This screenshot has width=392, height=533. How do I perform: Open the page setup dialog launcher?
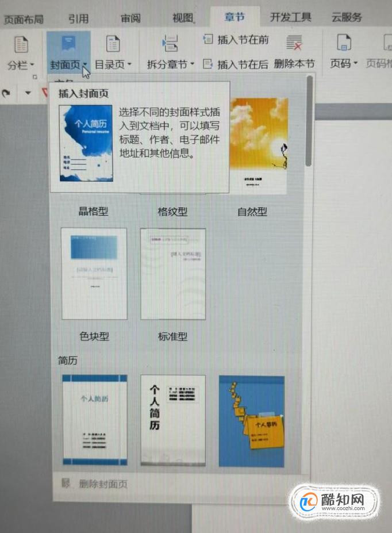pyautogui.click(x=34, y=78)
